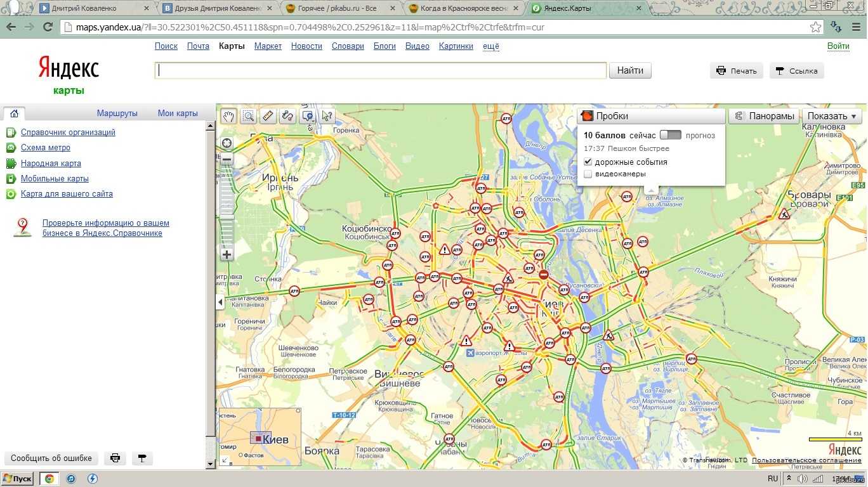Image resolution: width=868 pixels, height=487 pixels.
Task: Click the Печать print button
Action: [737, 71]
